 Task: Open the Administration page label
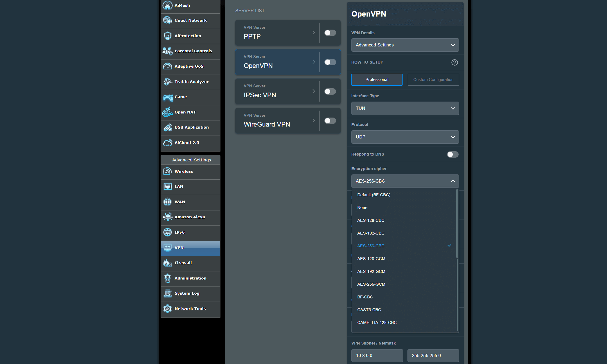click(191, 278)
